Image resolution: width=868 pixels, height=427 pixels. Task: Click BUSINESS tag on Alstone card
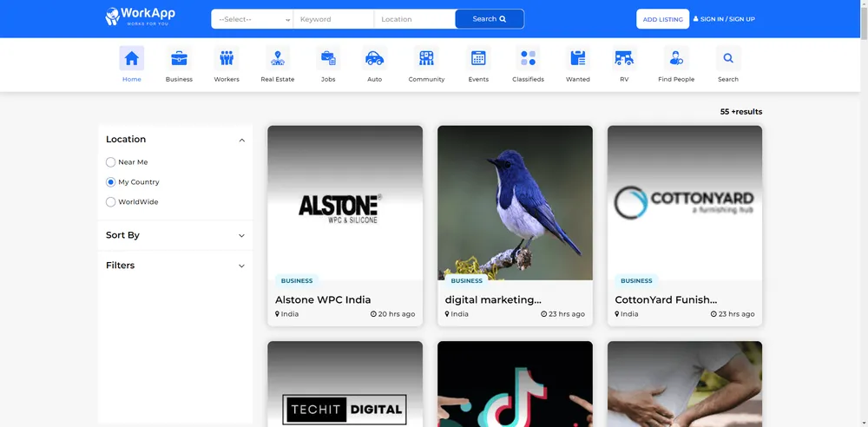pos(297,281)
